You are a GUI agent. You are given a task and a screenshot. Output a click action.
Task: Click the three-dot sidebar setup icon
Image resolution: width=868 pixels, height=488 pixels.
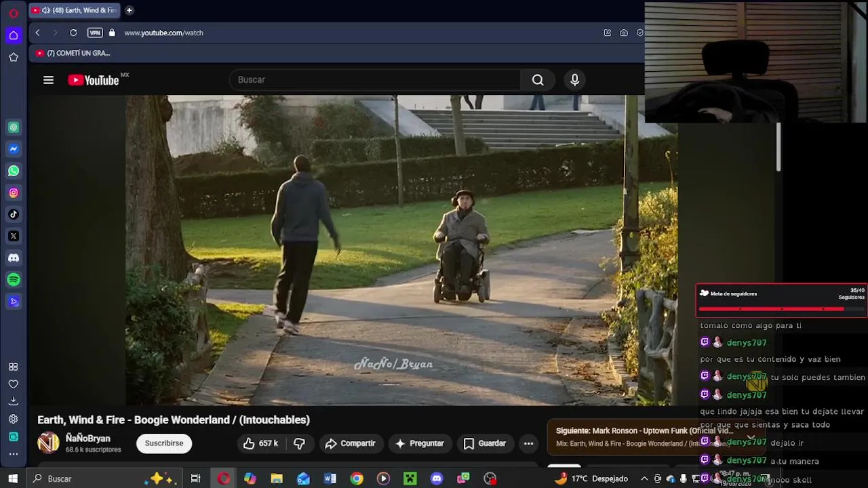13,453
